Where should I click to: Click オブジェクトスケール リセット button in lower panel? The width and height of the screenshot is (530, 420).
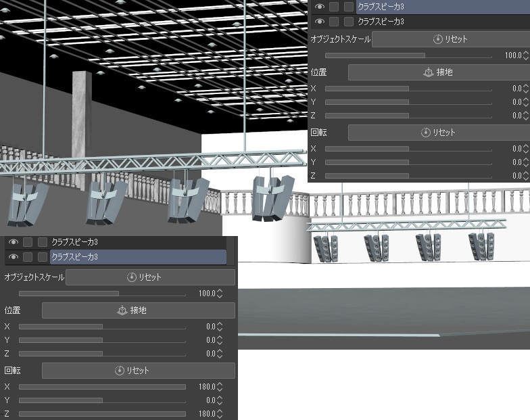(x=150, y=277)
